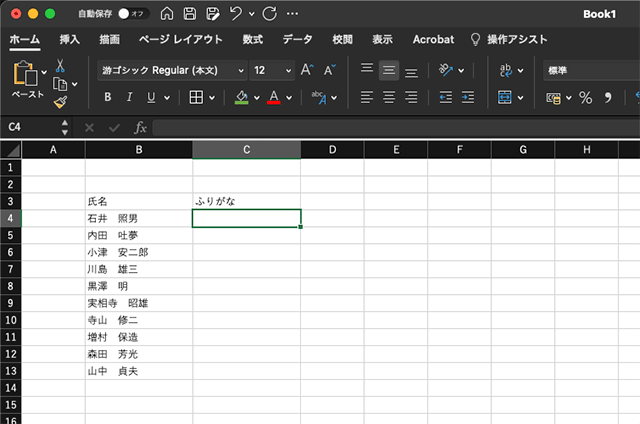The height and width of the screenshot is (424, 640).
Task: Click the Format Painter brush icon
Action: click(60, 101)
